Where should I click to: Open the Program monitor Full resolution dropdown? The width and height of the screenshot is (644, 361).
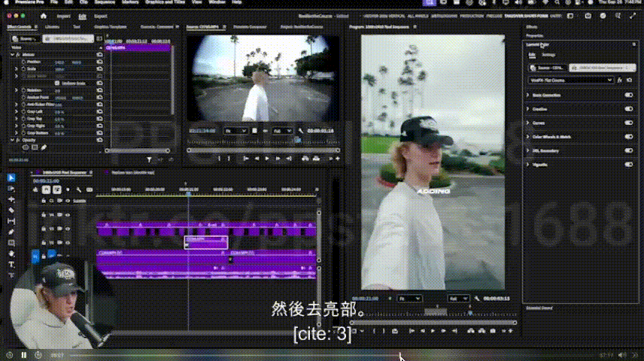coord(458,299)
